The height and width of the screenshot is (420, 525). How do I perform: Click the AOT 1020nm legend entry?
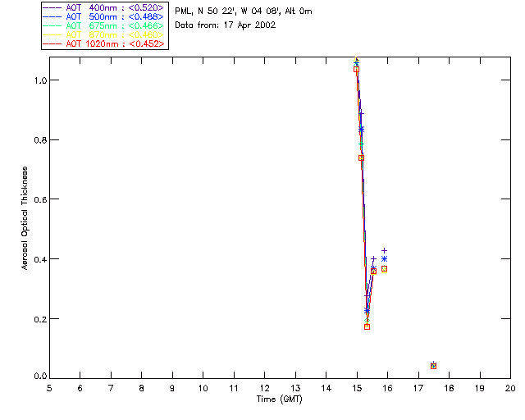click(103, 43)
